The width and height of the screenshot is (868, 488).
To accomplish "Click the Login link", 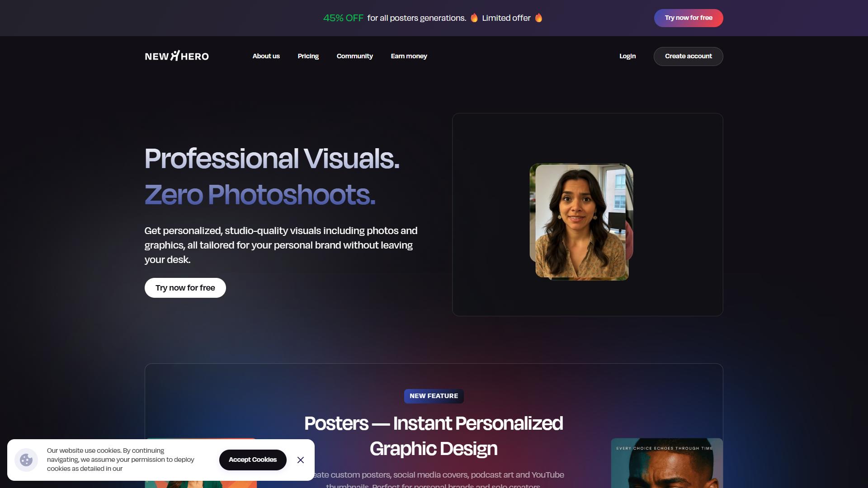I will click(x=627, y=56).
